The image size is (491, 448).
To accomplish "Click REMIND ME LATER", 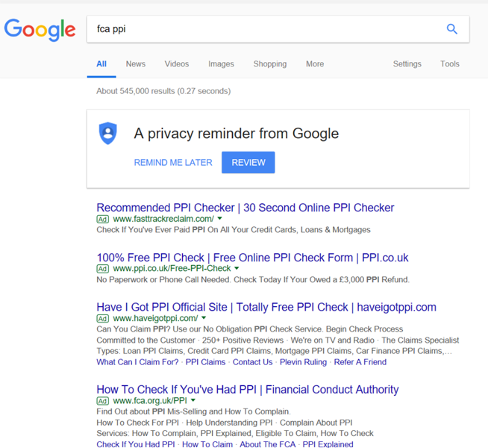I will click(173, 162).
